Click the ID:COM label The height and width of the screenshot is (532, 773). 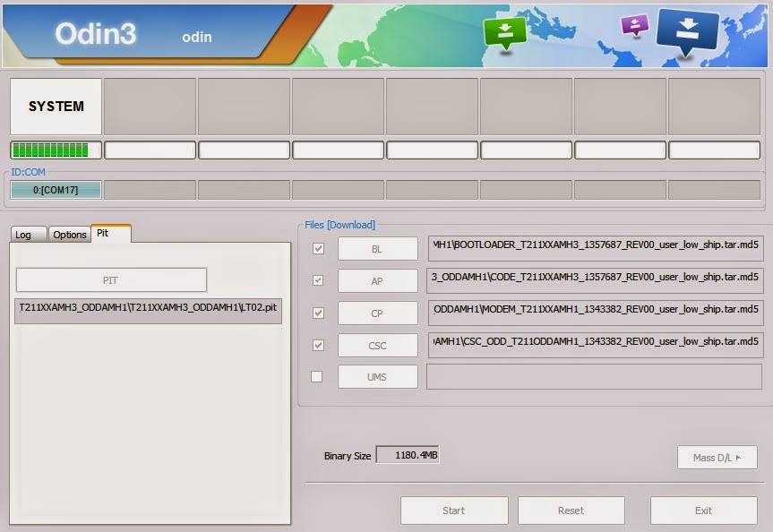point(28,172)
